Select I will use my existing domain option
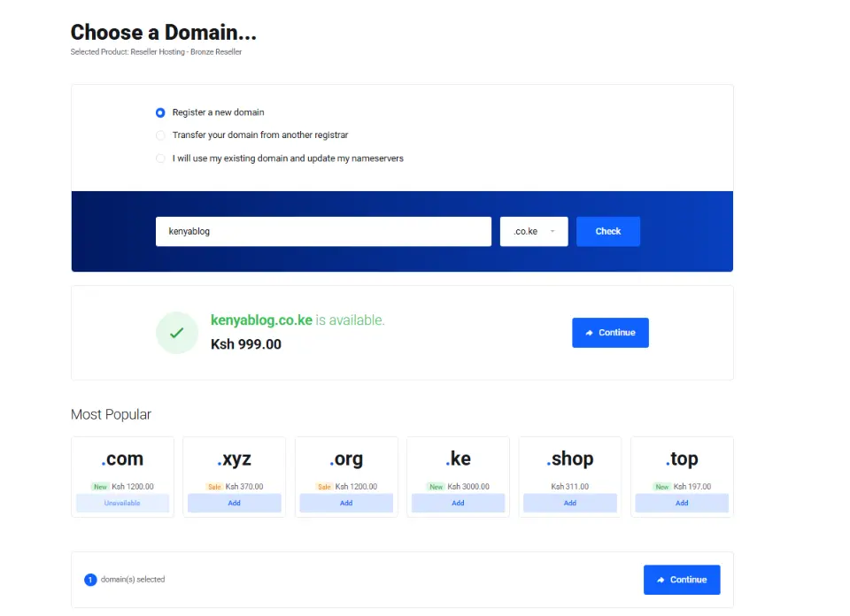 coord(160,158)
